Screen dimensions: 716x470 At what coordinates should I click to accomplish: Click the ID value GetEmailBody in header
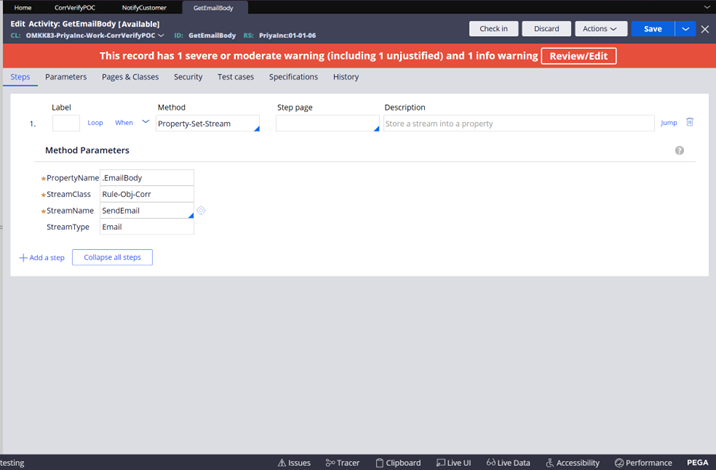[x=212, y=36]
